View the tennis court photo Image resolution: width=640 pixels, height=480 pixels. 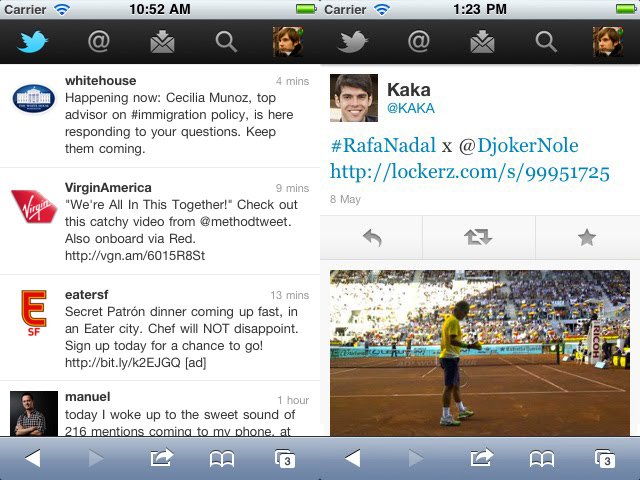click(x=480, y=353)
